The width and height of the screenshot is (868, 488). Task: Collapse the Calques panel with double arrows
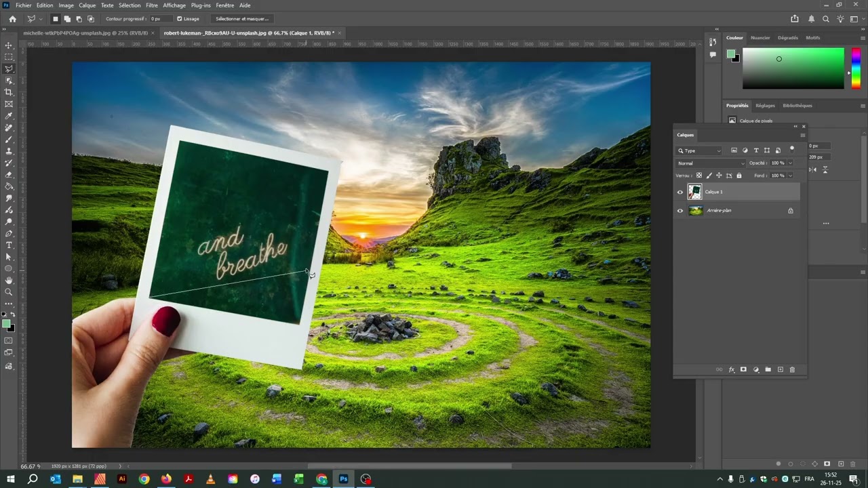(x=795, y=126)
